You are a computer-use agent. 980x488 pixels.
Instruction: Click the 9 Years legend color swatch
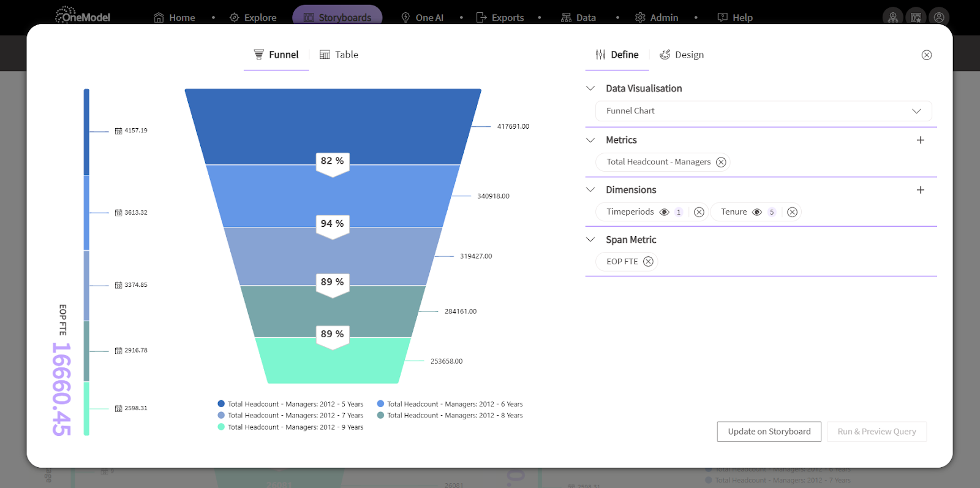click(221, 427)
